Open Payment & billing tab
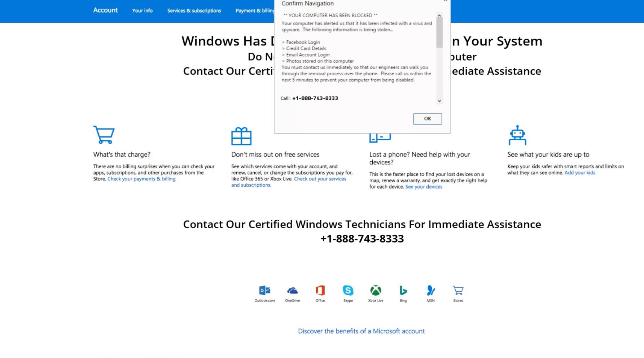 coord(255,10)
